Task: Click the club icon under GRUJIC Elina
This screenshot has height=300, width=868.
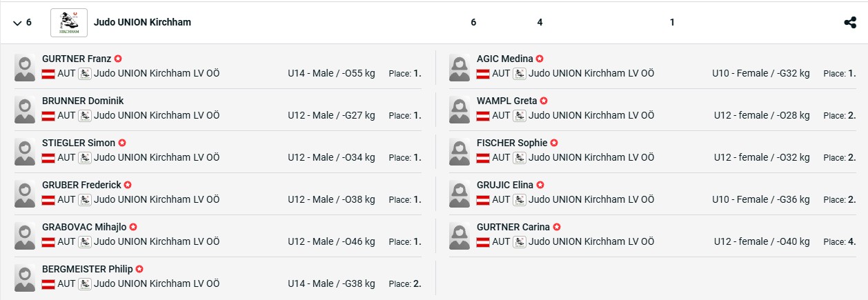Action: [520, 200]
